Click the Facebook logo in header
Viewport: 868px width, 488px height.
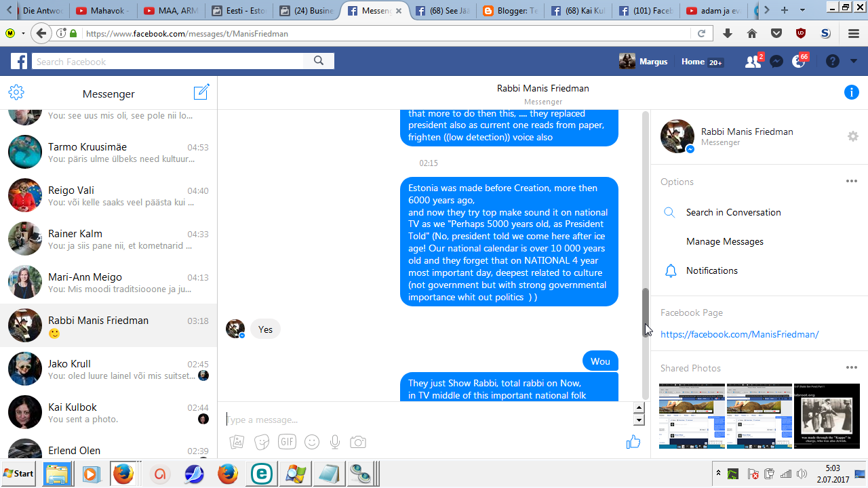tap(19, 62)
